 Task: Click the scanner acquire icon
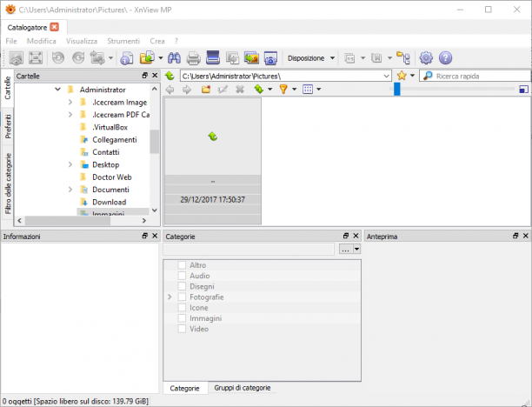[213, 57]
